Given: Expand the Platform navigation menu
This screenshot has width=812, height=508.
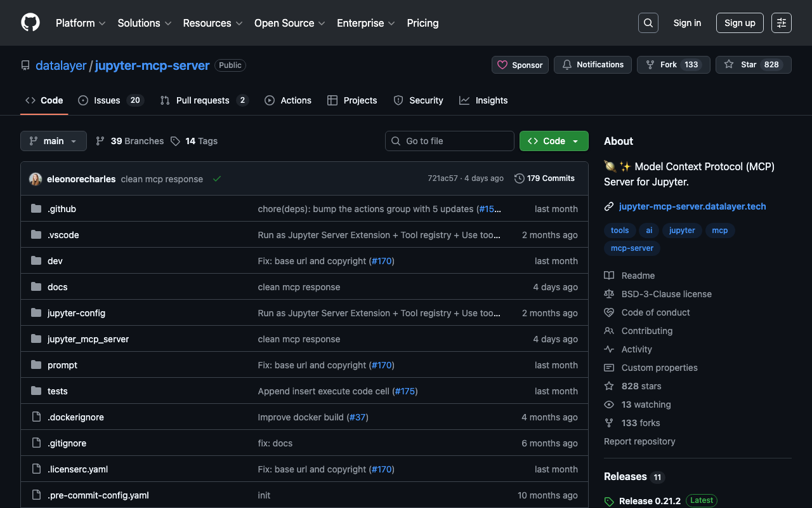Looking at the screenshot, I should point(80,23).
